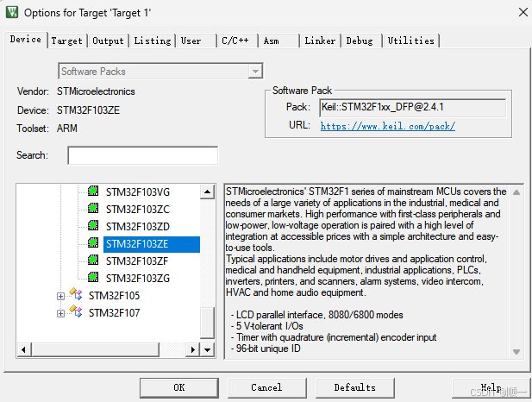Click the STM32F103VG chip icon
This screenshot has width=532, height=402.
pyautogui.click(x=93, y=192)
